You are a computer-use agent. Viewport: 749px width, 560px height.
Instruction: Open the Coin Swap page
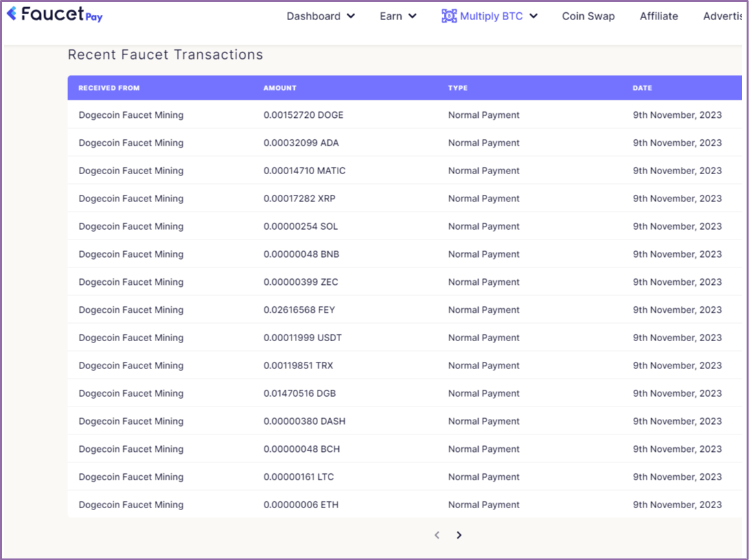tap(588, 16)
